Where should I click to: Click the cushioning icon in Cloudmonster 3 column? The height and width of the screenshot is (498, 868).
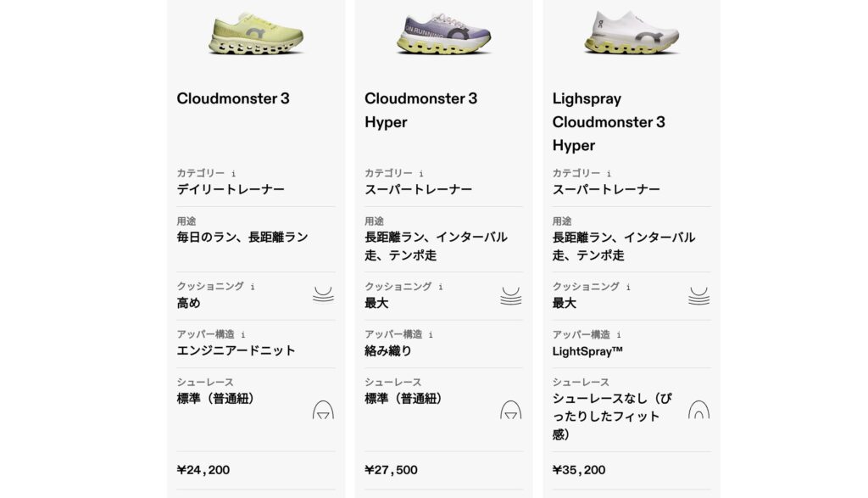pos(323,295)
